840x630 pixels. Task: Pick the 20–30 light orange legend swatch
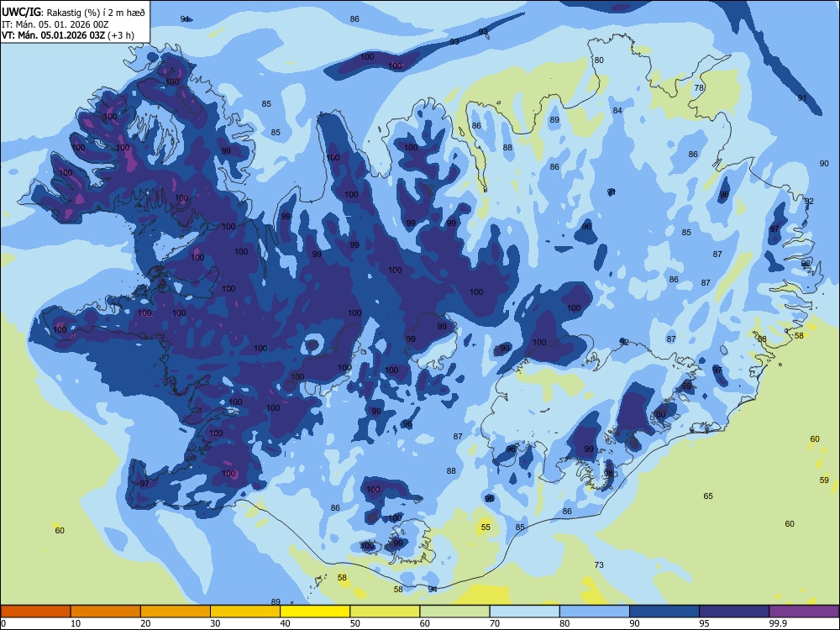point(176,612)
